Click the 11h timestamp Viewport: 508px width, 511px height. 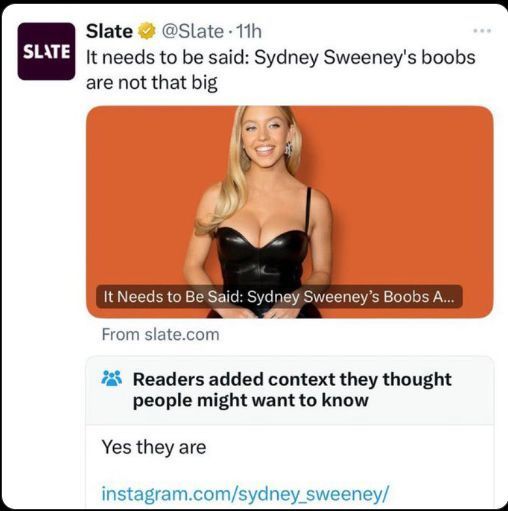tap(249, 31)
